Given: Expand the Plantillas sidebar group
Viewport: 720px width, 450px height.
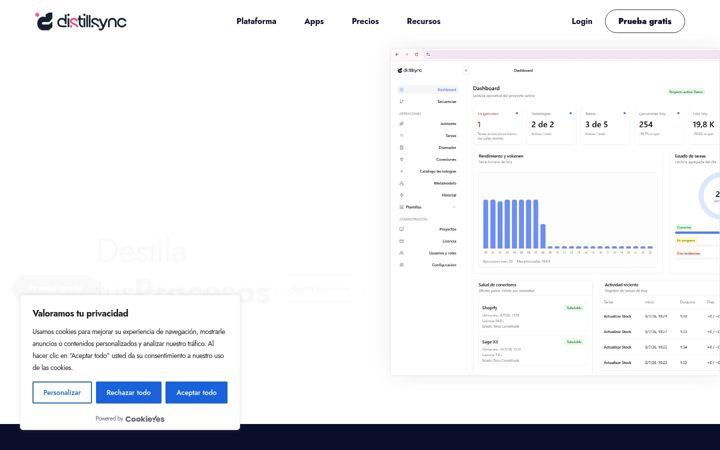Looking at the screenshot, I should coord(428,207).
